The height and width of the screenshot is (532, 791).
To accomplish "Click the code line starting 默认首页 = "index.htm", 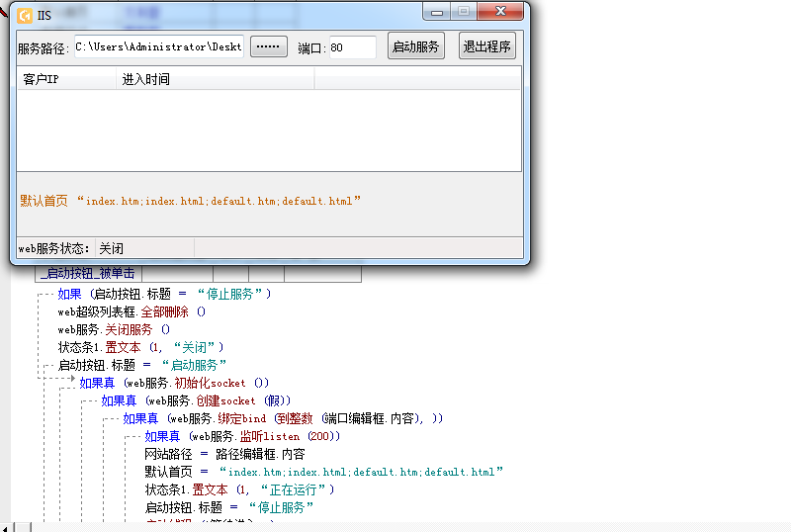I will pyautogui.click(x=324, y=472).
